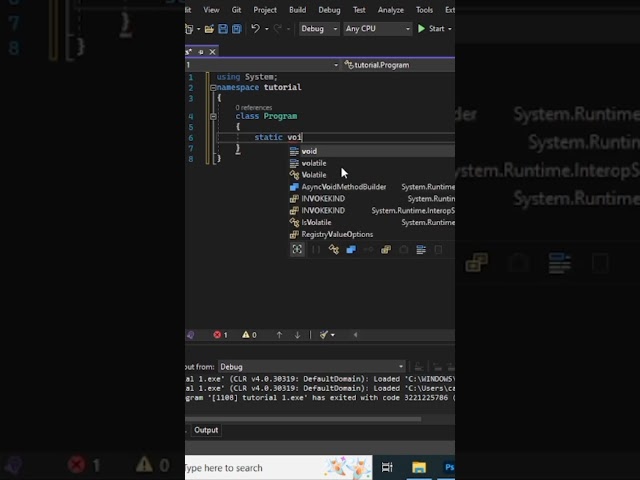Go to next issue down arrow
The image size is (640, 480).
click(x=297, y=335)
